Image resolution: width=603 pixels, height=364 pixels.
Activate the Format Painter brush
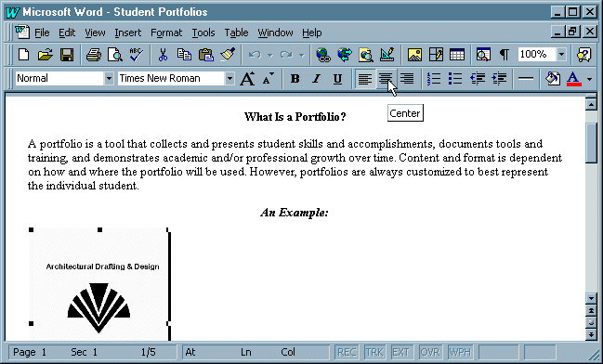(x=228, y=55)
